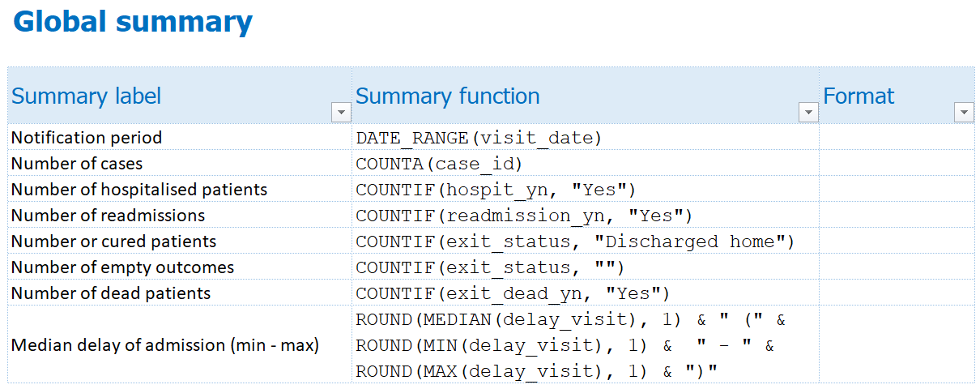This screenshot has width=980, height=389.
Task: Select Number of dead patients cell
Action: click(x=180, y=293)
